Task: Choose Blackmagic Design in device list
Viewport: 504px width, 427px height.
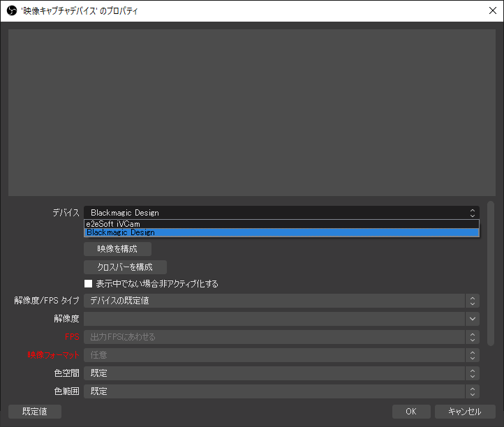Action: 281,232
